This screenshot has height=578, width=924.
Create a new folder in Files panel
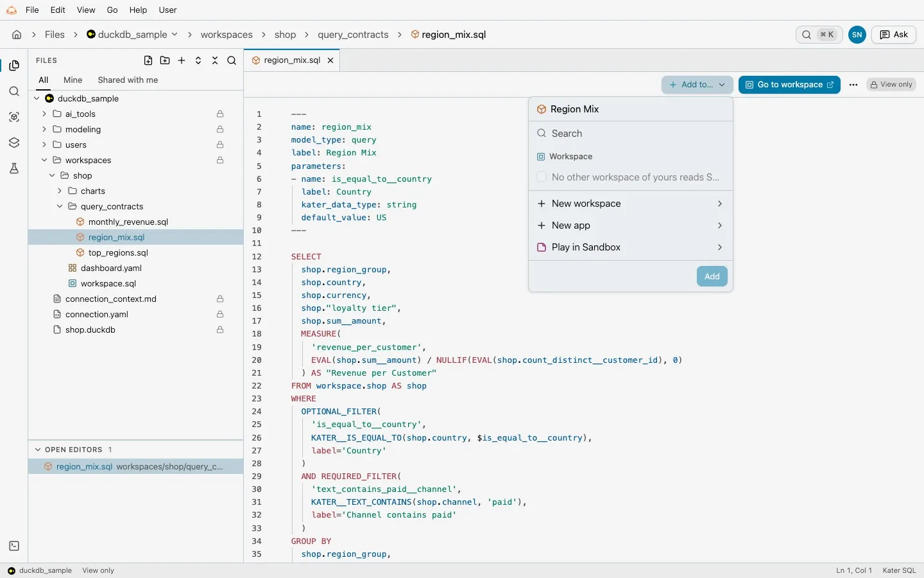[165, 60]
